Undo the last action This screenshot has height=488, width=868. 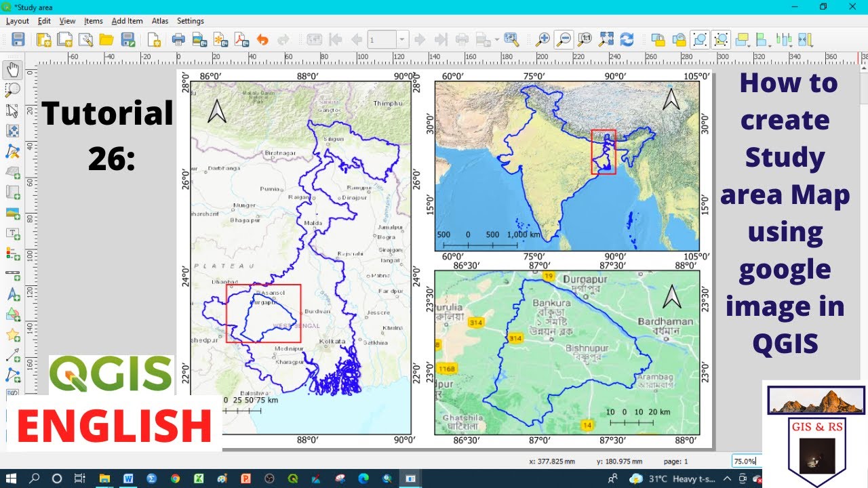click(x=262, y=39)
